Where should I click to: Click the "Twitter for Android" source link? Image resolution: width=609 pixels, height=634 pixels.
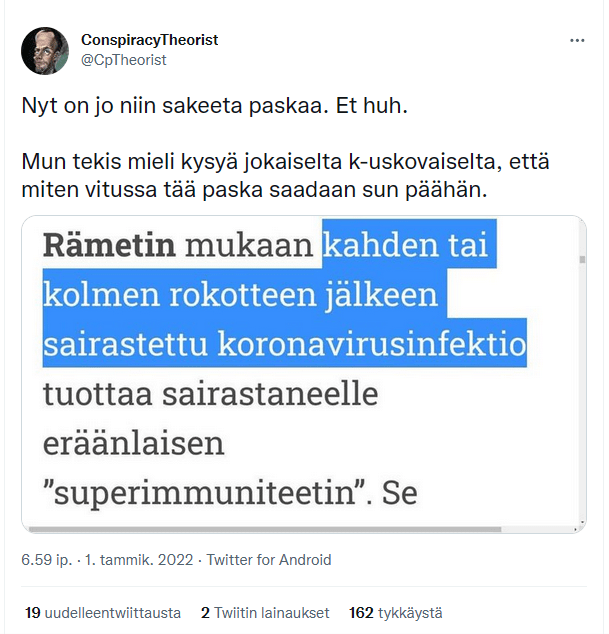tap(268, 560)
